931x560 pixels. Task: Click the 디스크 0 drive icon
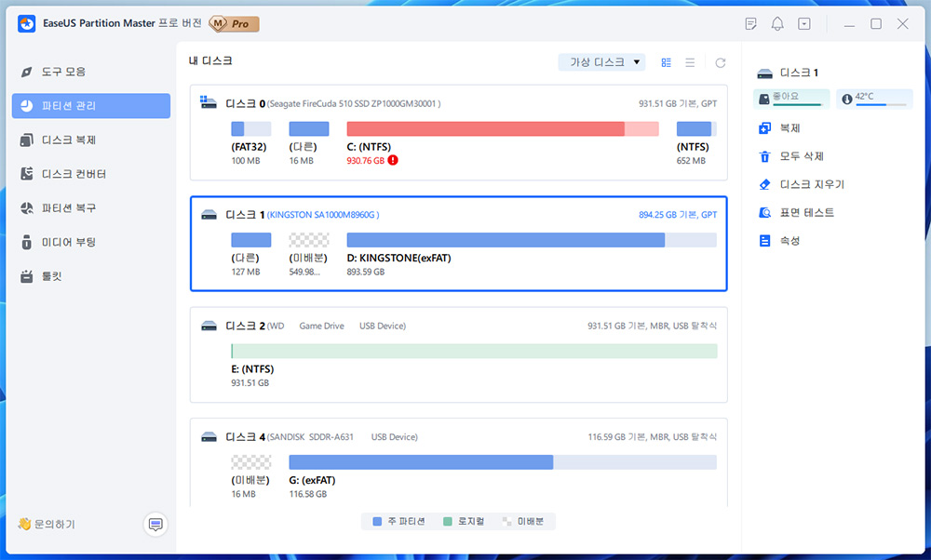coord(208,102)
